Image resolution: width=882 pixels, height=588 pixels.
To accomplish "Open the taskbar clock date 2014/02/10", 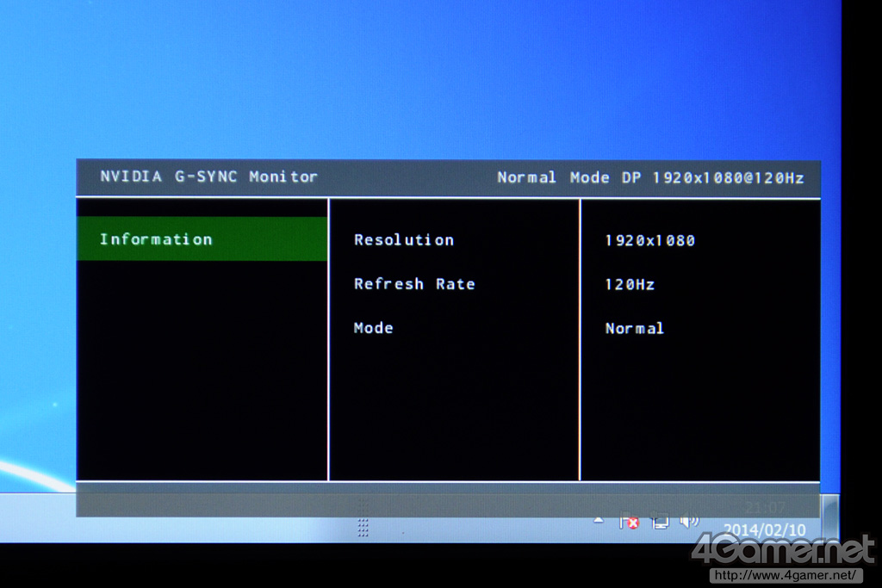I will [765, 529].
